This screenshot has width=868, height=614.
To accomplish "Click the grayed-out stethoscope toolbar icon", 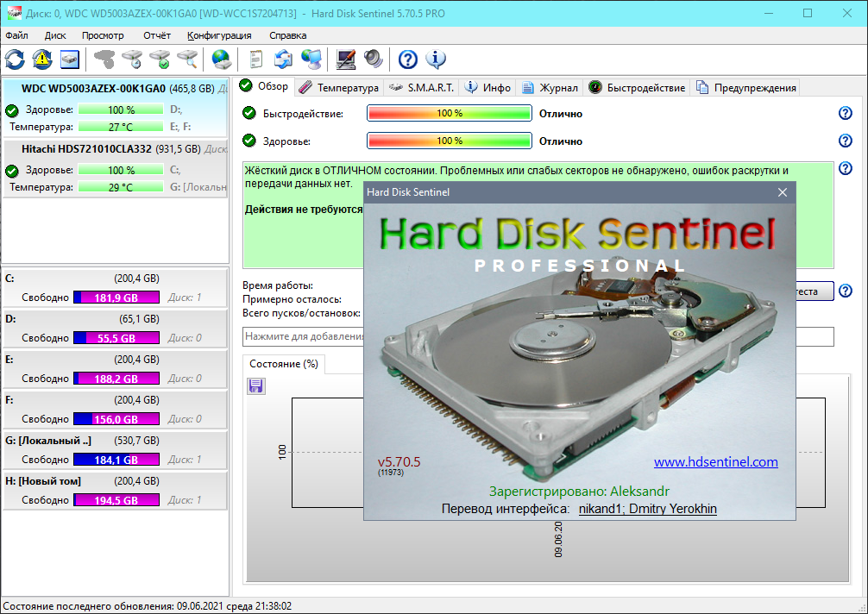I will coord(104,60).
